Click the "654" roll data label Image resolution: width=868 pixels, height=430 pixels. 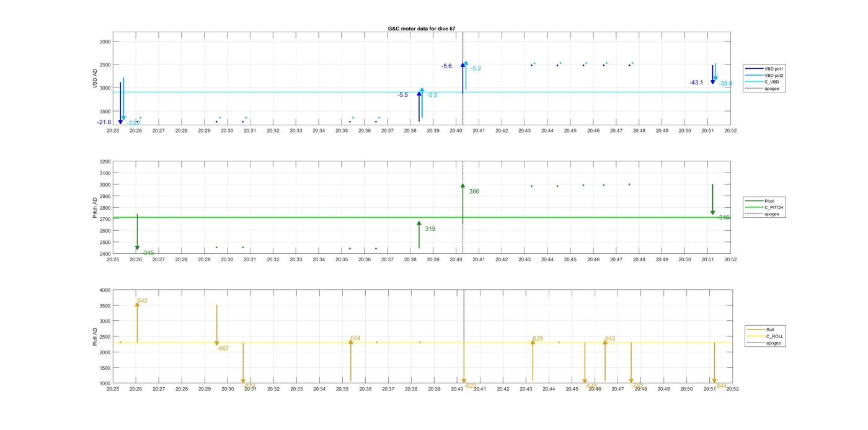point(355,338)
